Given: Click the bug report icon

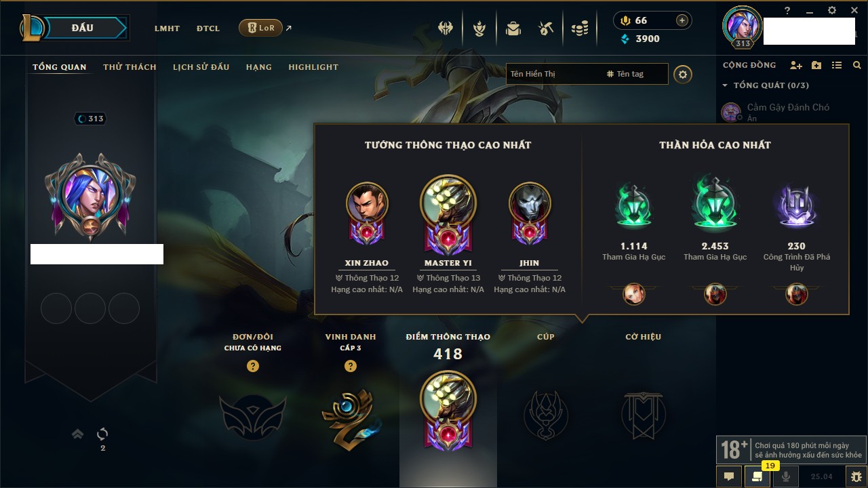Looking at the screenshot, I should pyautogui.click(x=856, y=476).
